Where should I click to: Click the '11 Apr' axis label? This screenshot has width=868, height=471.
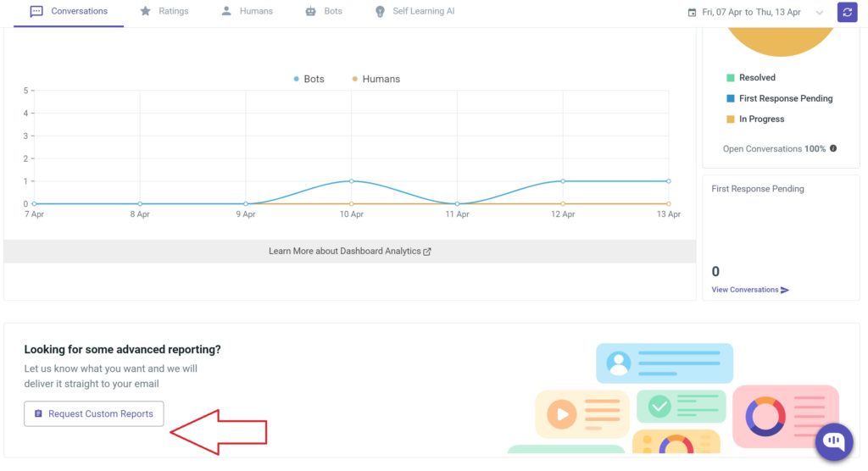click(457, 214)
